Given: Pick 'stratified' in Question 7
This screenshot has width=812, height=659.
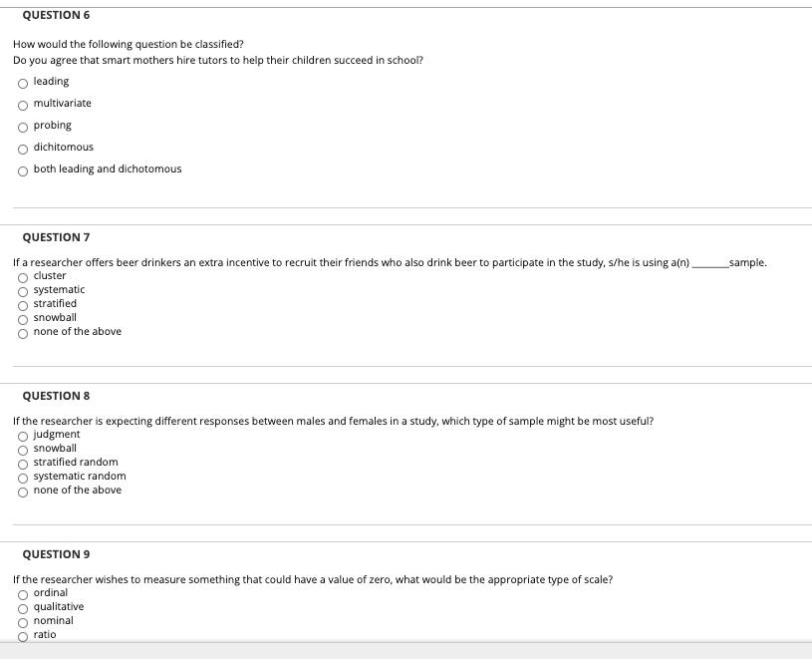Looking at the screenshot, I should click(x=22, y=304).
